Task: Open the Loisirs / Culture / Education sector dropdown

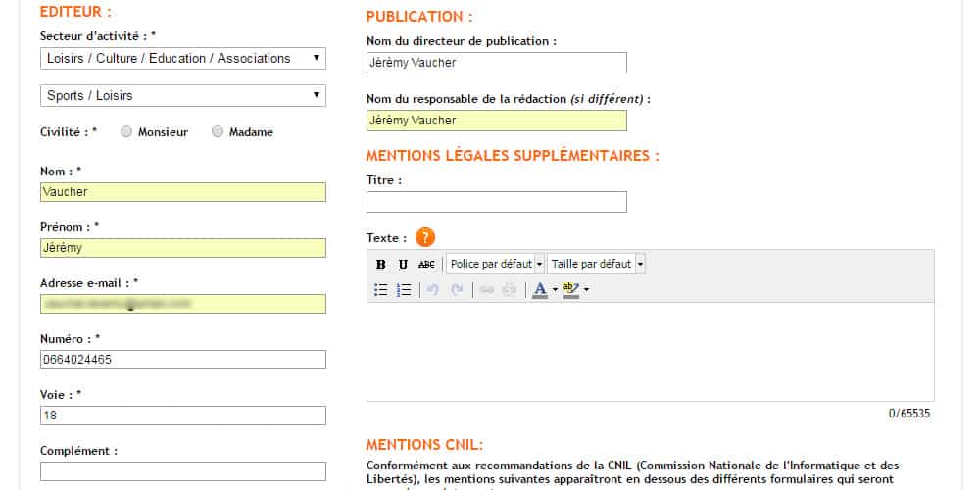Action: [x=183, y=58]
